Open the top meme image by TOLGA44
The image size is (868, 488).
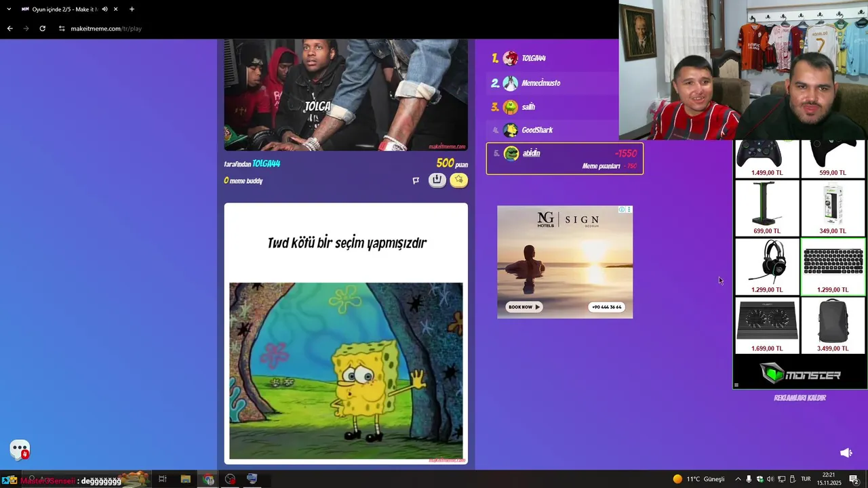click(x=346, y=95)
